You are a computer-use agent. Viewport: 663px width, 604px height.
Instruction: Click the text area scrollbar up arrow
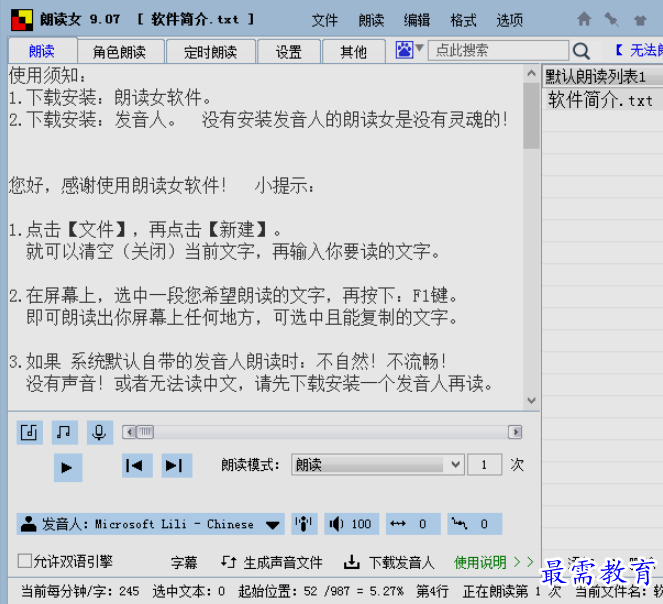click(x=531, y=74)
